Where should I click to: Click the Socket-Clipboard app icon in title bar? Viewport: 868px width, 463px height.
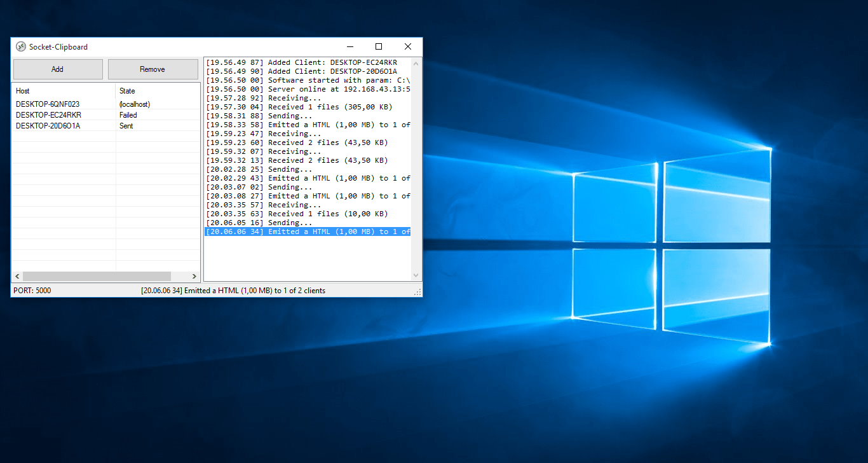[20, 46]
